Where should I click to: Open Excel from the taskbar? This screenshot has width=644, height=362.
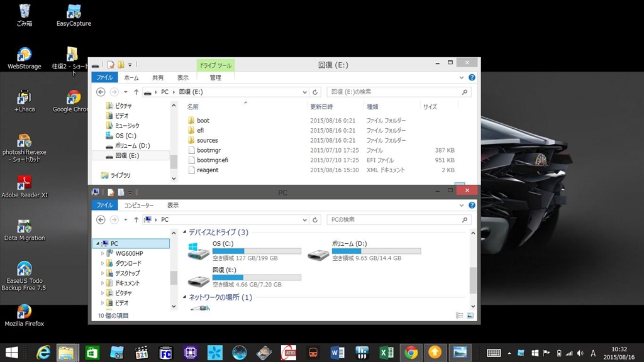pos(386,353)
